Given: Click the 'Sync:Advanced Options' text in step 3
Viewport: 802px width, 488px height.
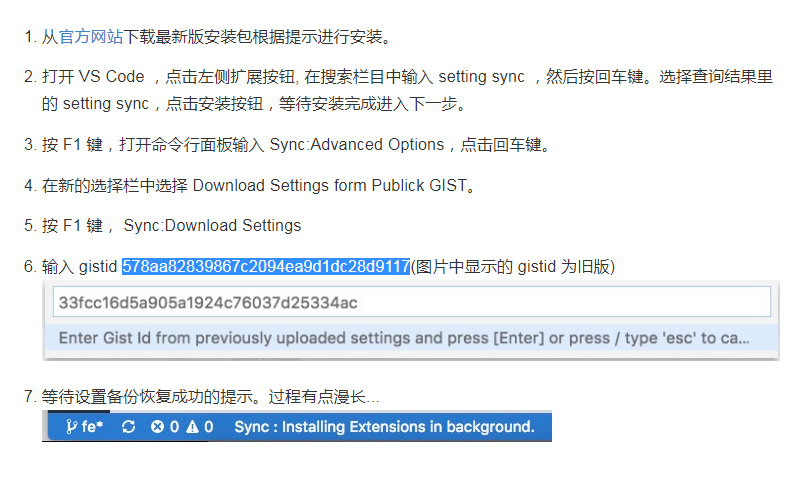Looking at the screenshot, I should tap(357, 145).
